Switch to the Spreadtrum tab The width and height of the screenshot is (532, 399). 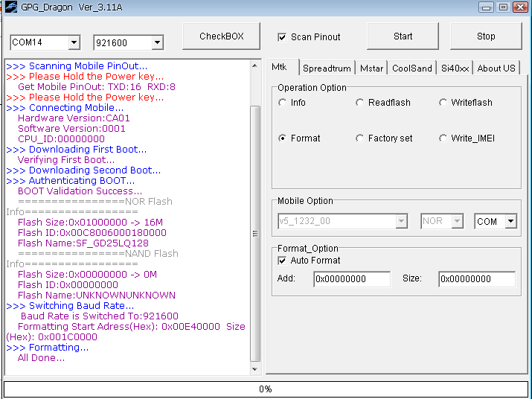[x=327, y=68]
